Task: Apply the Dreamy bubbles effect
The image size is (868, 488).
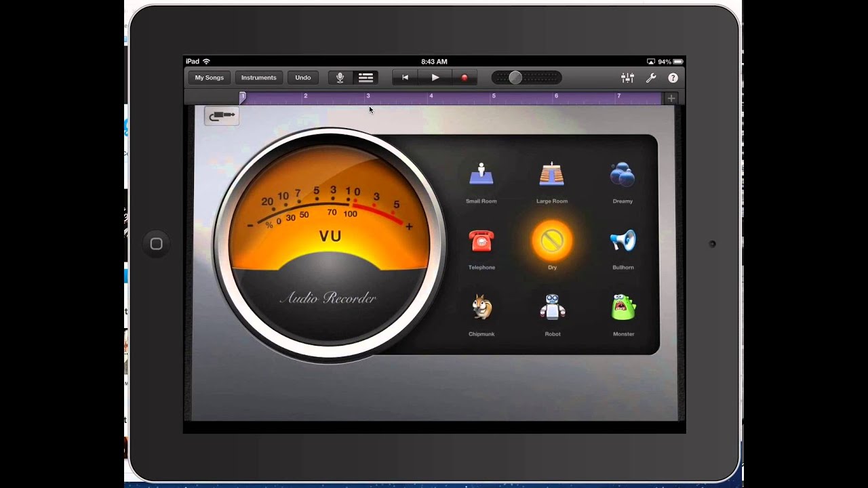Action: 623,174
